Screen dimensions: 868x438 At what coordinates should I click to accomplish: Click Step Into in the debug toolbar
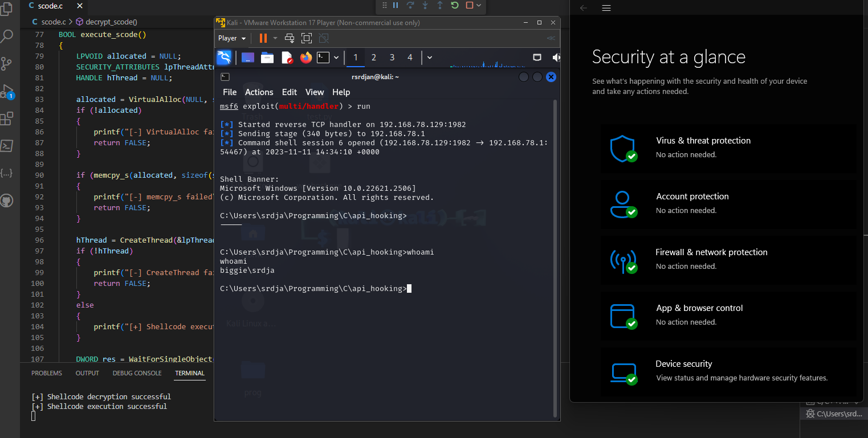(x=425, y=5)
